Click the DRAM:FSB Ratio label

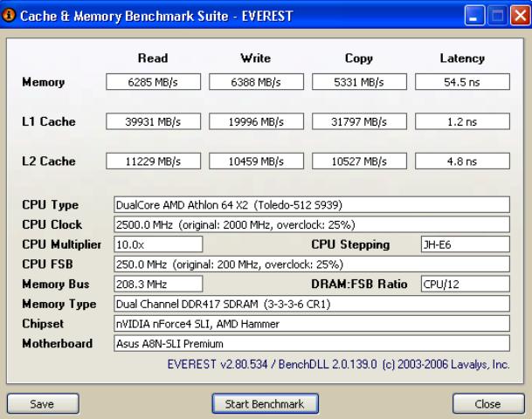pos(359,284)
